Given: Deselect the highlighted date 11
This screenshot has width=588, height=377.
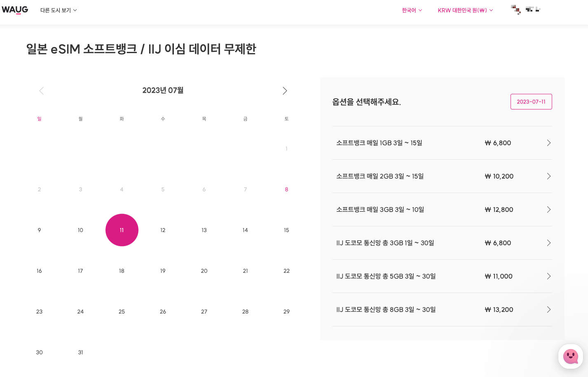Looking at the screenshot, I should point(122,230).
